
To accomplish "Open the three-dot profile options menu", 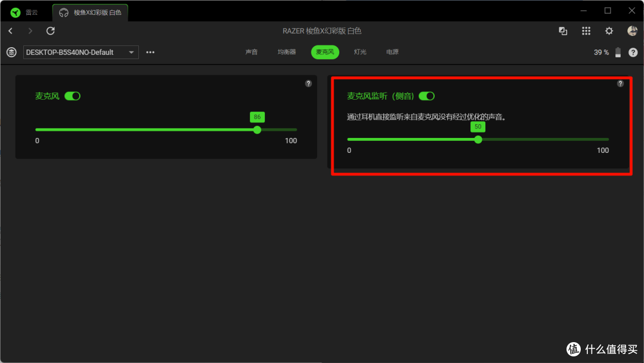I will tap(150, 52).
